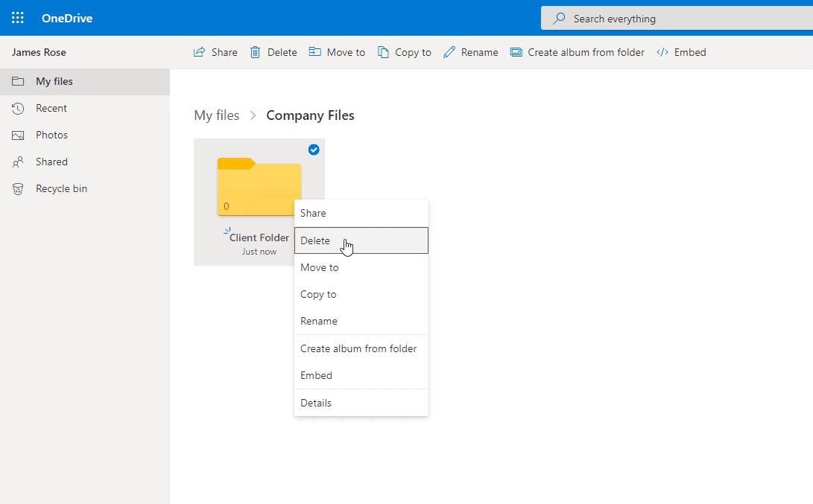The image size is (813, 504).
Task: Click the Share icon in the toolbar
Action: pos(198,51)
